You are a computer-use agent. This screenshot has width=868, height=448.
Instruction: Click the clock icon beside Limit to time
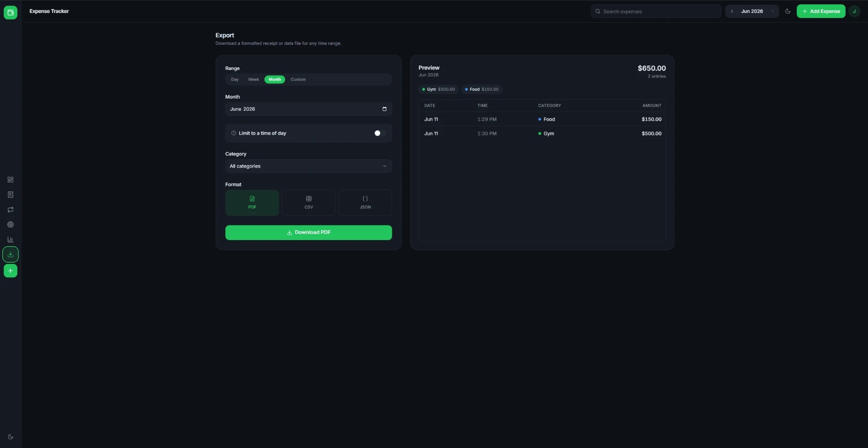(x=233, y=133)
